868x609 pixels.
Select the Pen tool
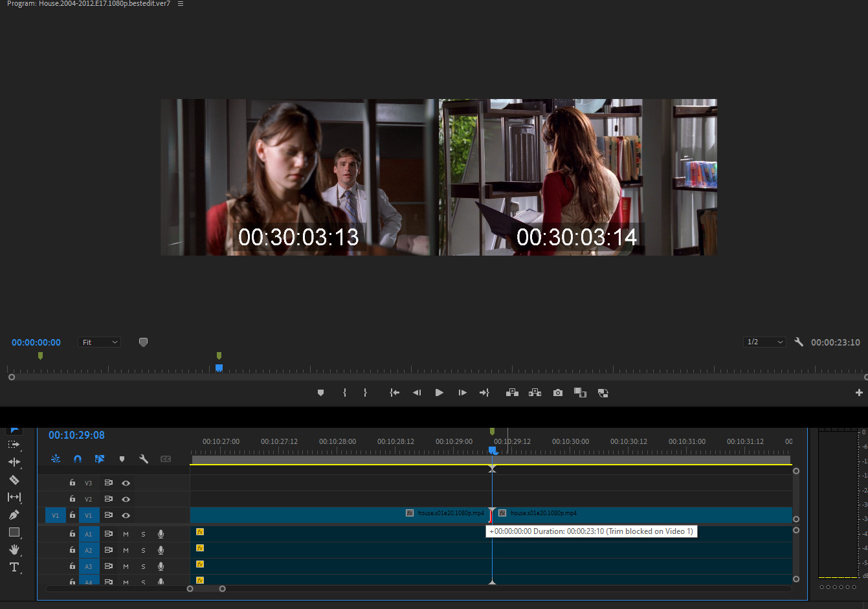coord(14,515)
